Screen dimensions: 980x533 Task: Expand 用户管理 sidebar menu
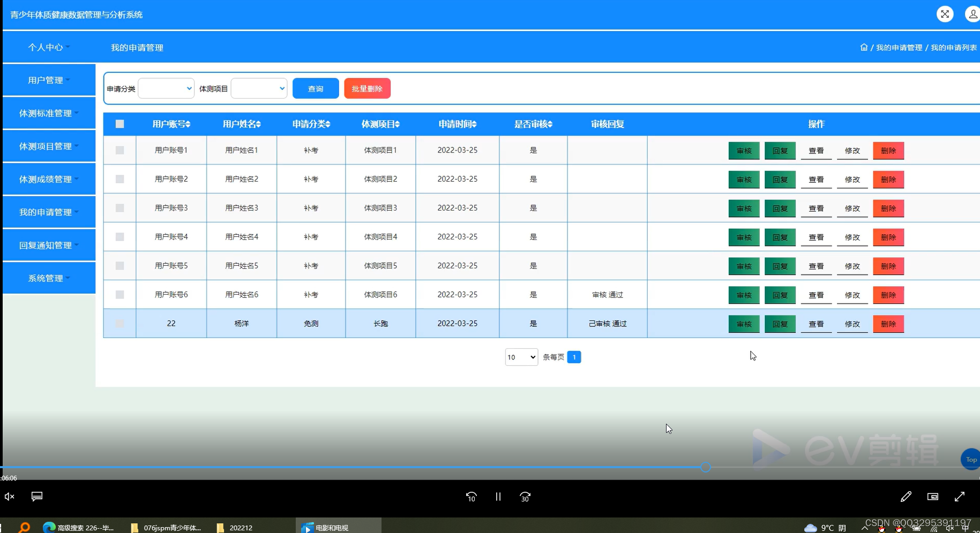49,80
